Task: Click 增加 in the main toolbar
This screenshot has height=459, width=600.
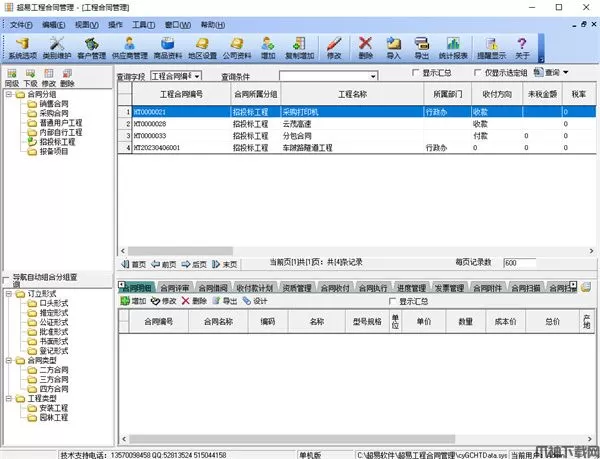Action: 268,48
